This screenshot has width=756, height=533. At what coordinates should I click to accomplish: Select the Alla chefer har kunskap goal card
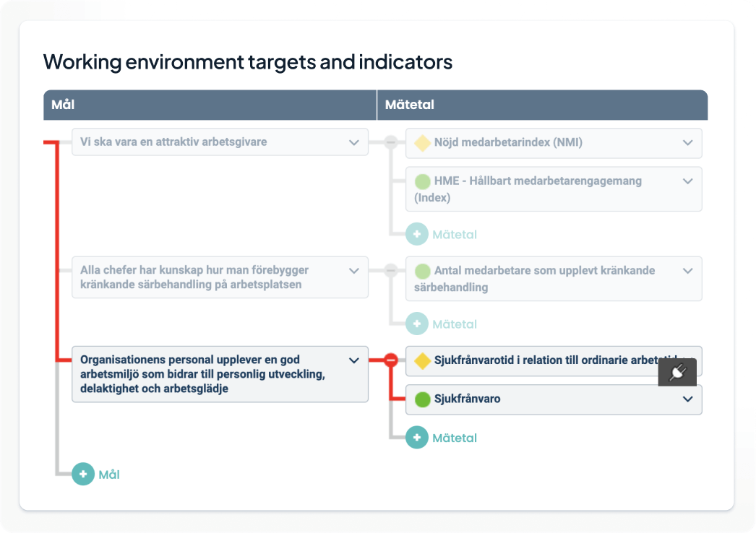click(220, 277)
